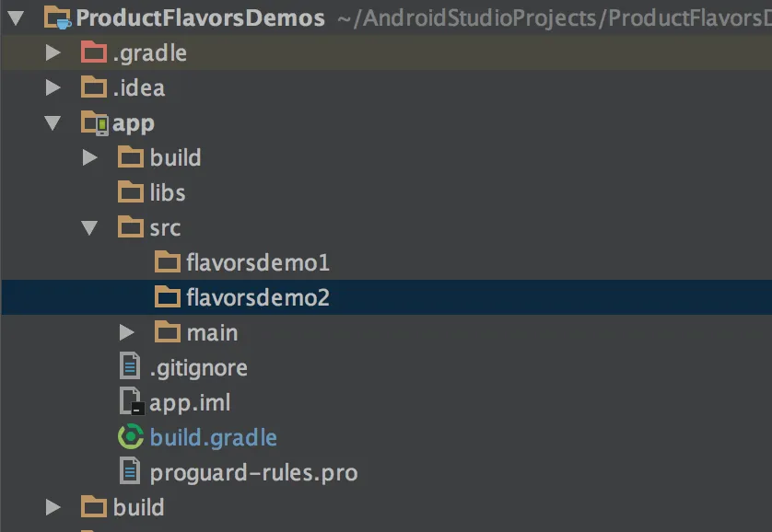Expand the app build folder arrow

click(x=90, y=157)
